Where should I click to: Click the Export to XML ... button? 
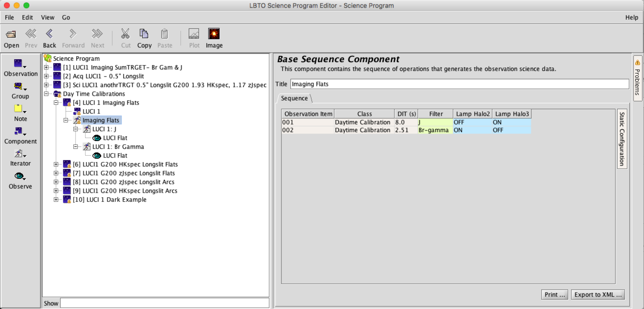(598, 294)
